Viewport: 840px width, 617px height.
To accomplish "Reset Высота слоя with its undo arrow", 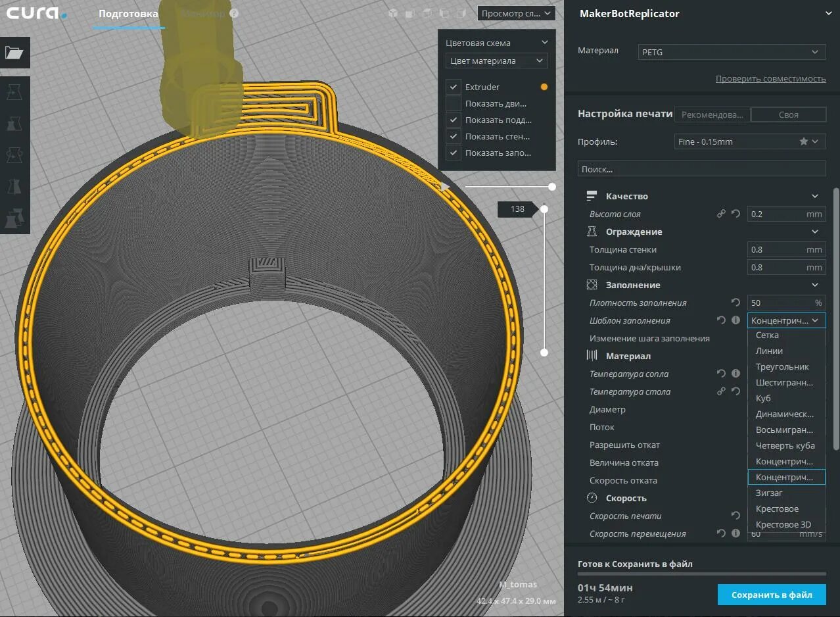I will click(x=735, y=214).
